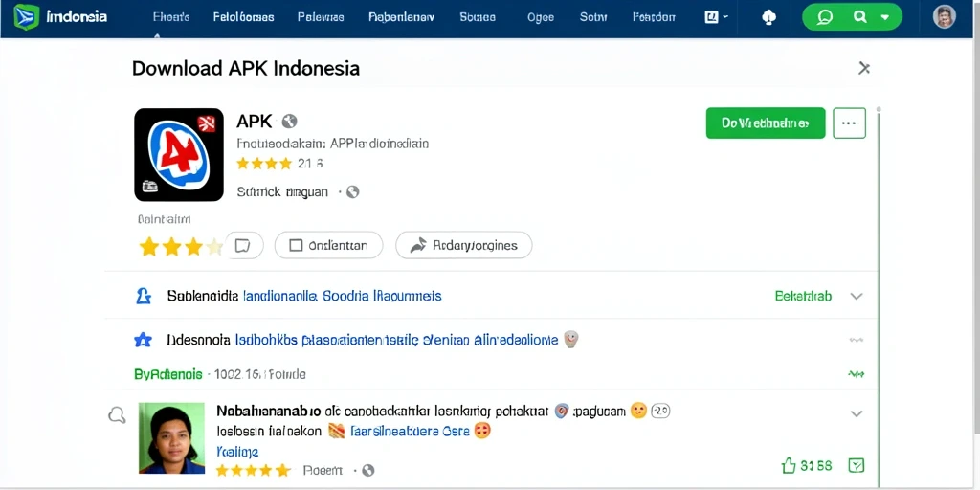Image resolution: width=980 pixels, height=490 pixels.
Task: Open the reviewer's profile photo
Action: click(171, 437)
